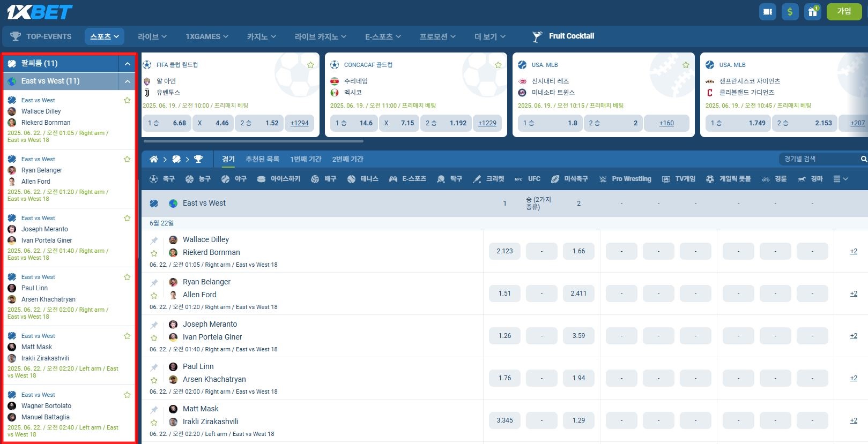Viewport: 868px width, 444px height.
Task: Select the 야구 baseball sport filter
Action: 234,179
